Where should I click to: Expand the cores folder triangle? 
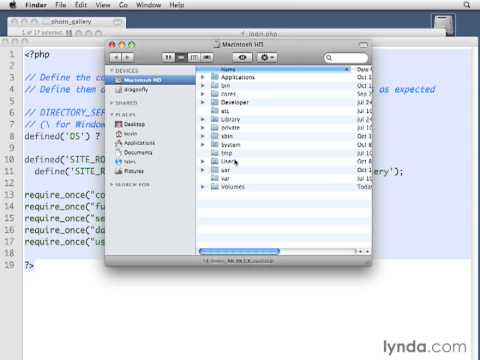click(x=202, y=94)
